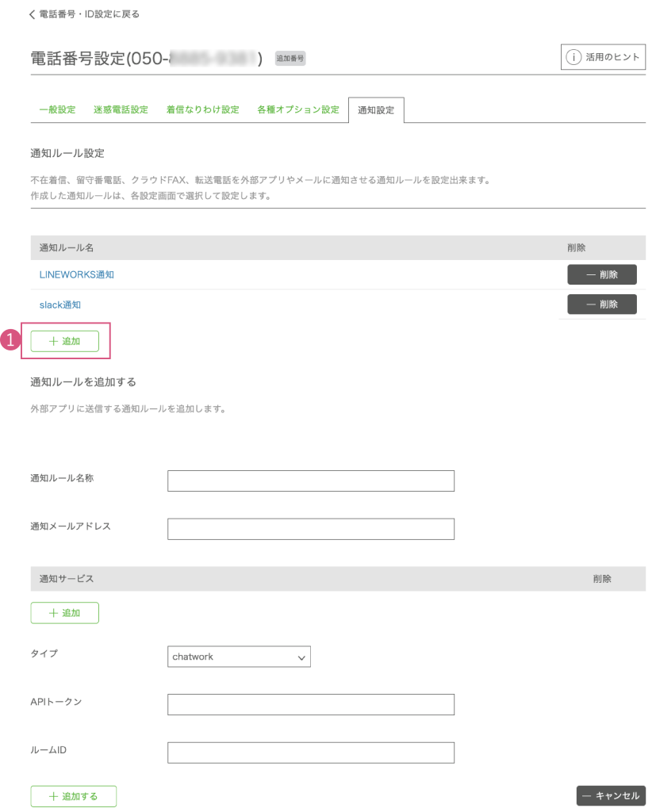Open the slack通知 rule
This screenshot has height=812, width=656.
[x=60, y=304]
